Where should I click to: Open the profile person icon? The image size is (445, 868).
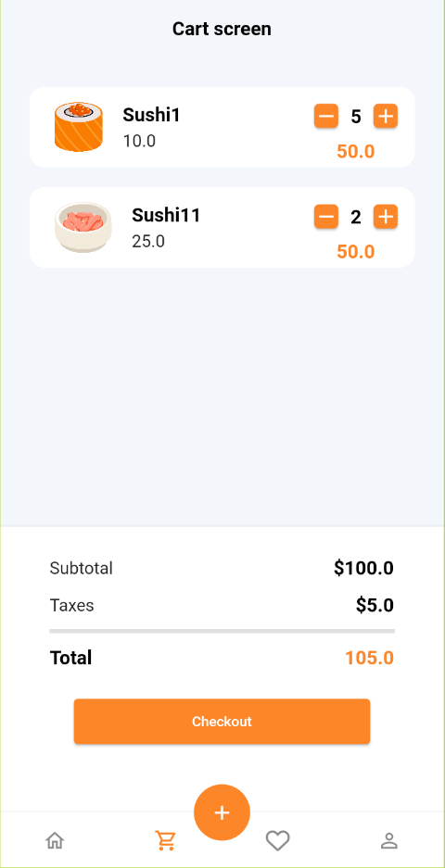pyautogui.click(x=389, y=840)
